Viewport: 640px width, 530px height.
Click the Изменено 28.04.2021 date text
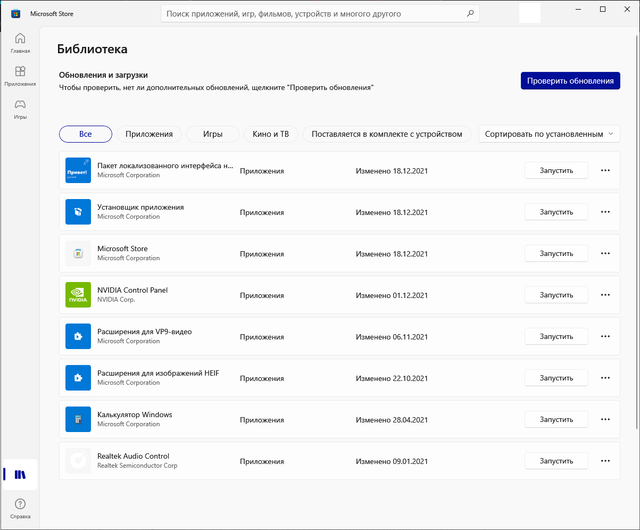click(x=391, y=420)
